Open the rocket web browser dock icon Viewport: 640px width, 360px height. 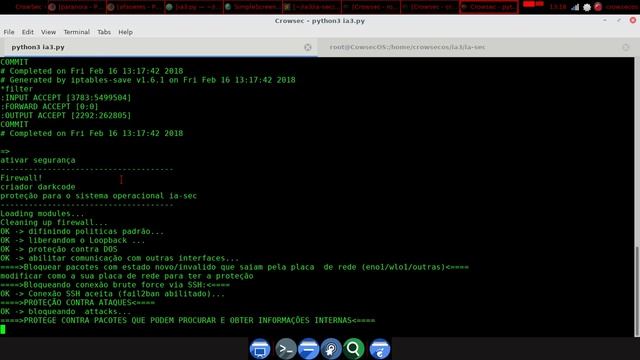pos(331,349)
